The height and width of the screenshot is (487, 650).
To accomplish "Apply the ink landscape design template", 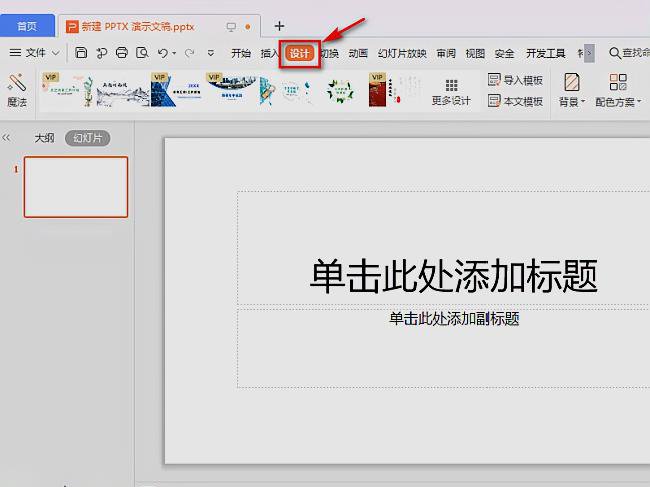I will [x=122, y=90].
